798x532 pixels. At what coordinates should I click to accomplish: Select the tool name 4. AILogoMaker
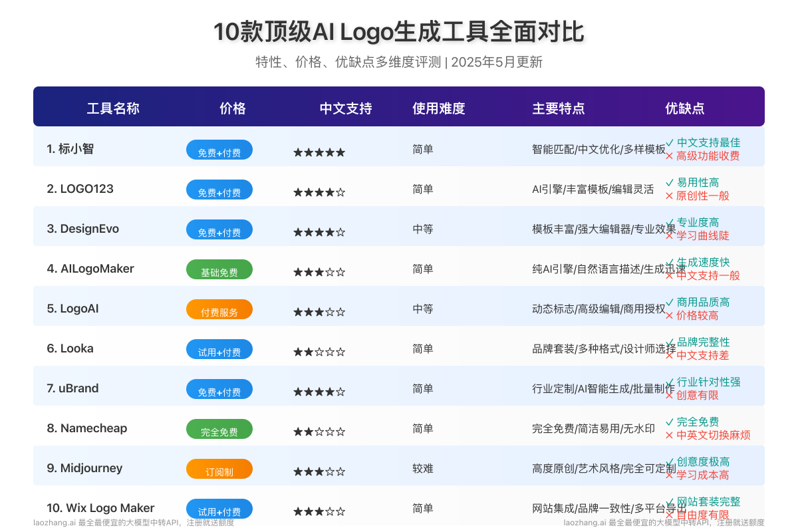click(x=90, y=269)
